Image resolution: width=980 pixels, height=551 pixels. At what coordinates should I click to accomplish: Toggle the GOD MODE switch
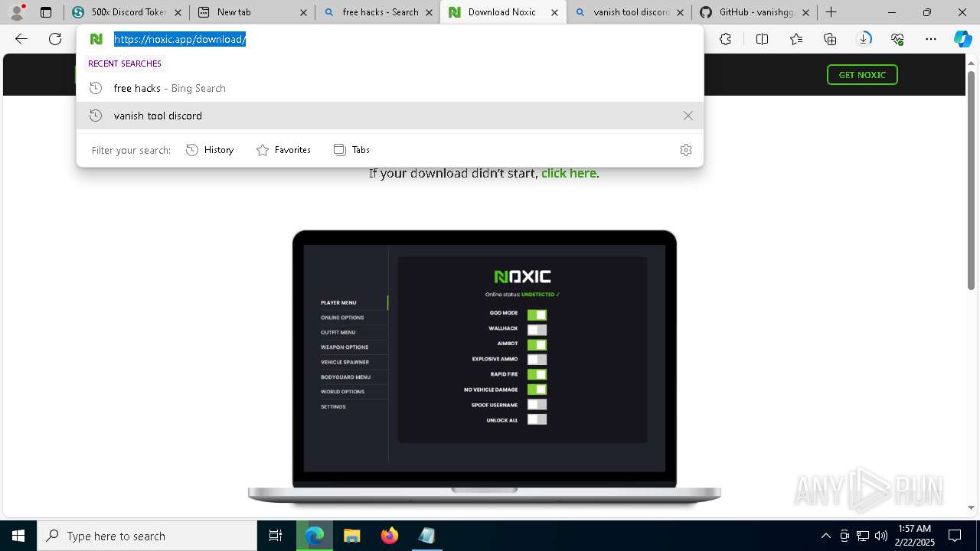(537, 315)
